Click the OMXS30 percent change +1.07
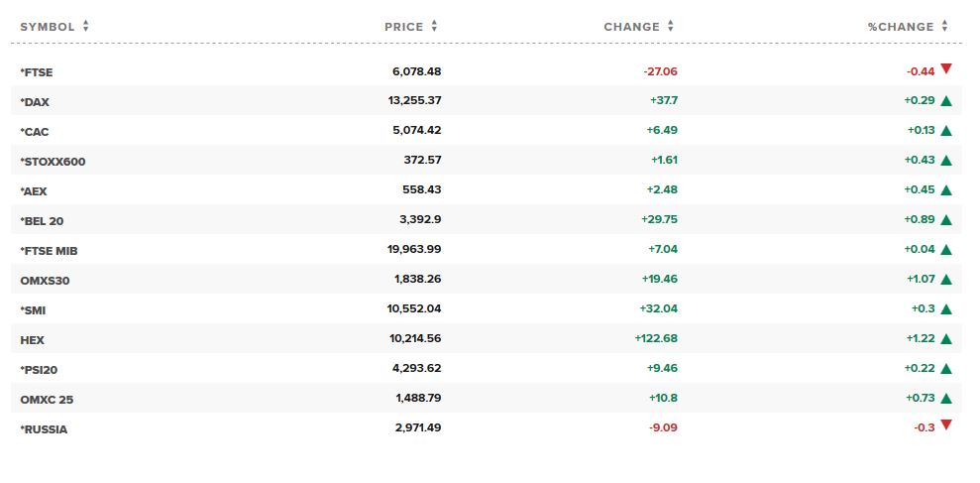 [x=922, y=279]
